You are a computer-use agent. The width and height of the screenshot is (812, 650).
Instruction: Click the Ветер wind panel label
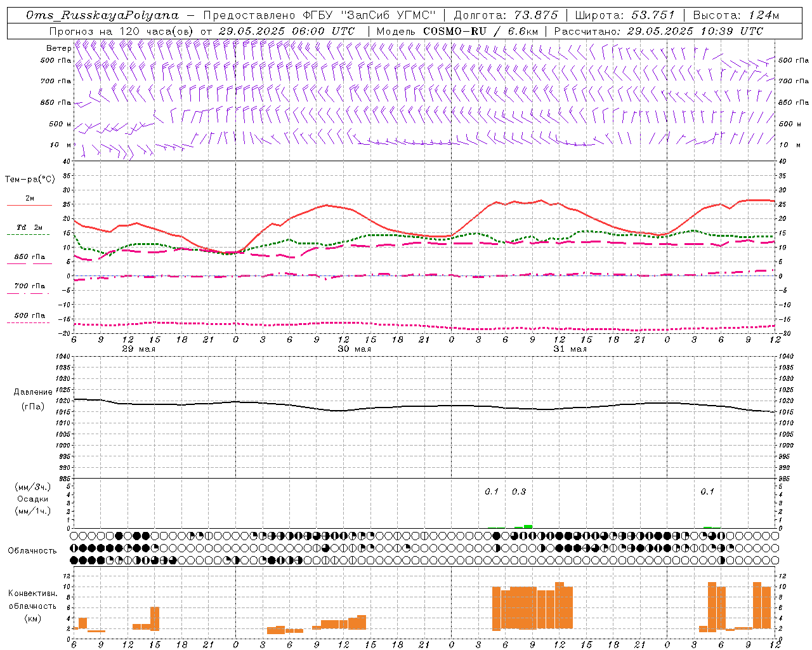(x=58, y=48)
